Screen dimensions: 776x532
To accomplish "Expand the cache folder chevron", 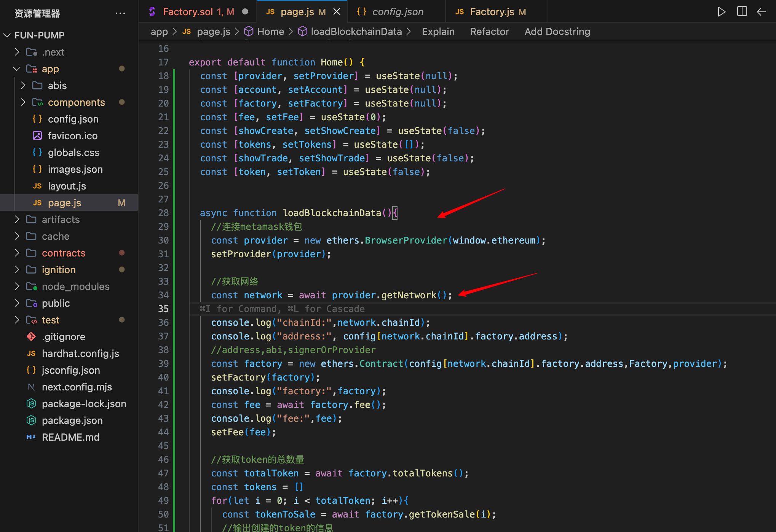I will pos(17,236).
